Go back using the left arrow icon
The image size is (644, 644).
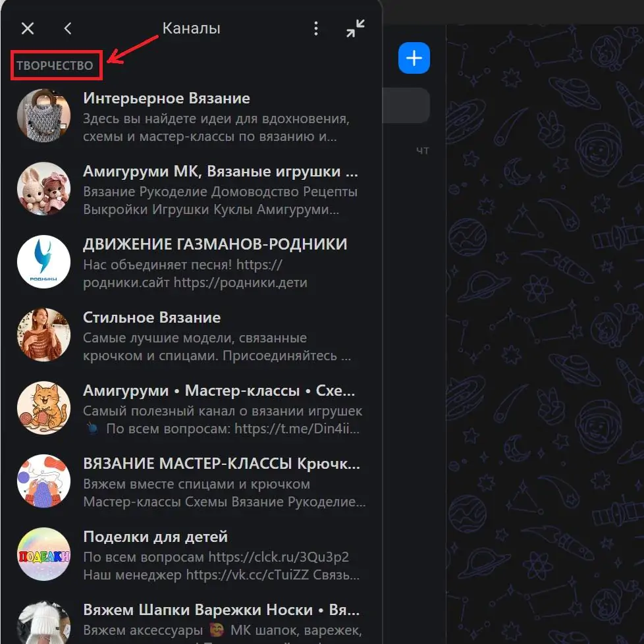tap(68, 28)
